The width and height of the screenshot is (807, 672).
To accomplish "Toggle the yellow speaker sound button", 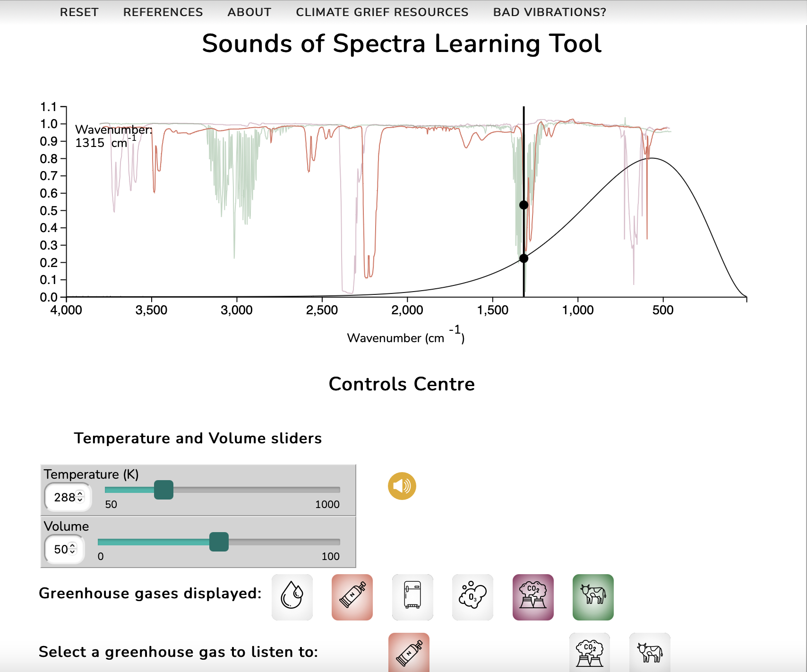I will click(402, 486).
